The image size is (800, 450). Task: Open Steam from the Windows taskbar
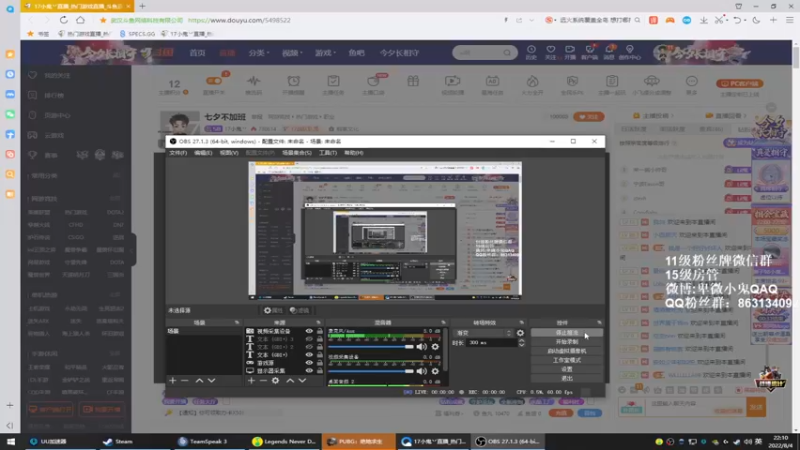coord(118,441)
